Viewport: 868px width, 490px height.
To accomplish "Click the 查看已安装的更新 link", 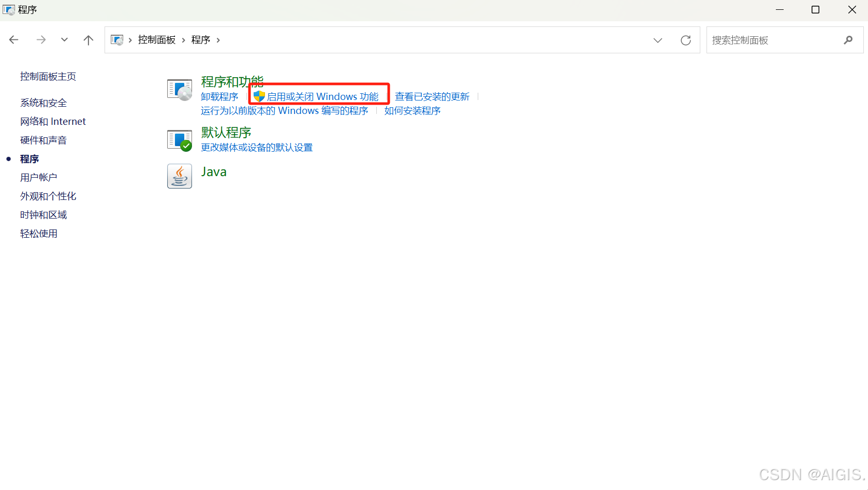I will (432, 97).
